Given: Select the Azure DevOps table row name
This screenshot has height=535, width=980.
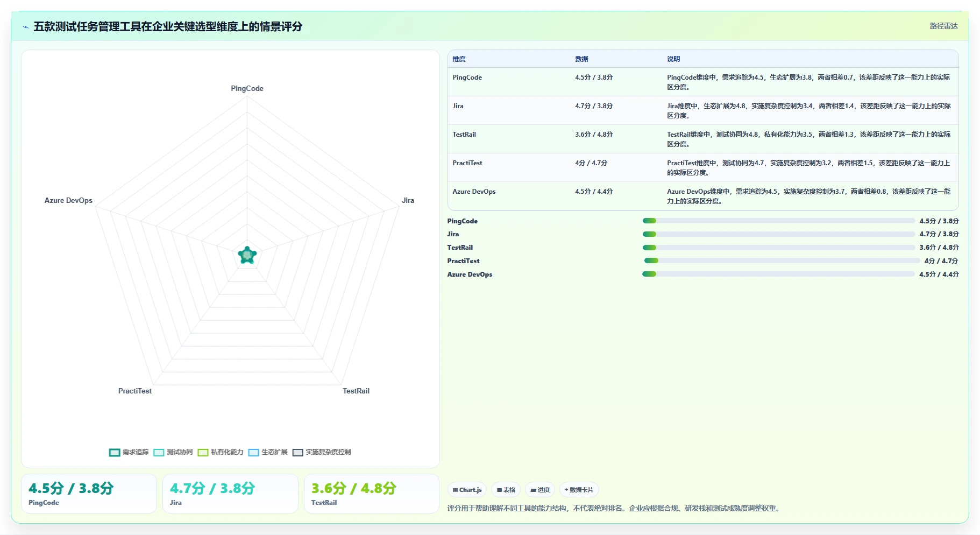Looking at the screenshot, I should 474,192.
